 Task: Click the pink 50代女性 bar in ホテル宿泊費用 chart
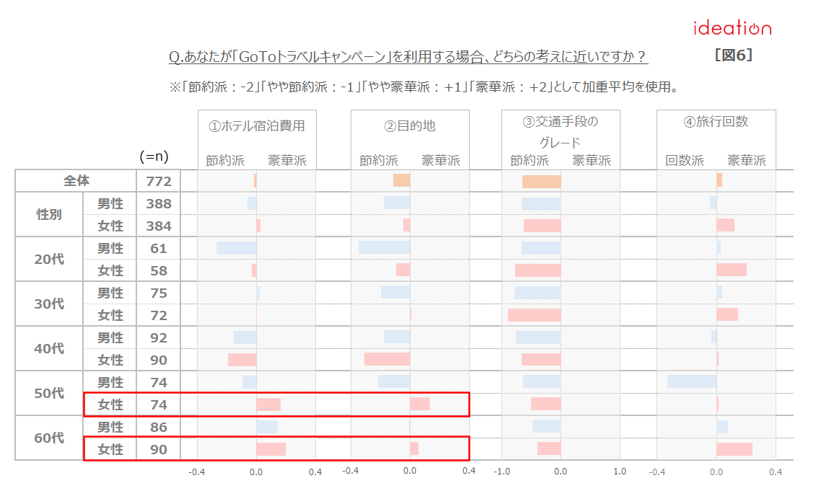click(x=268, y=404)
